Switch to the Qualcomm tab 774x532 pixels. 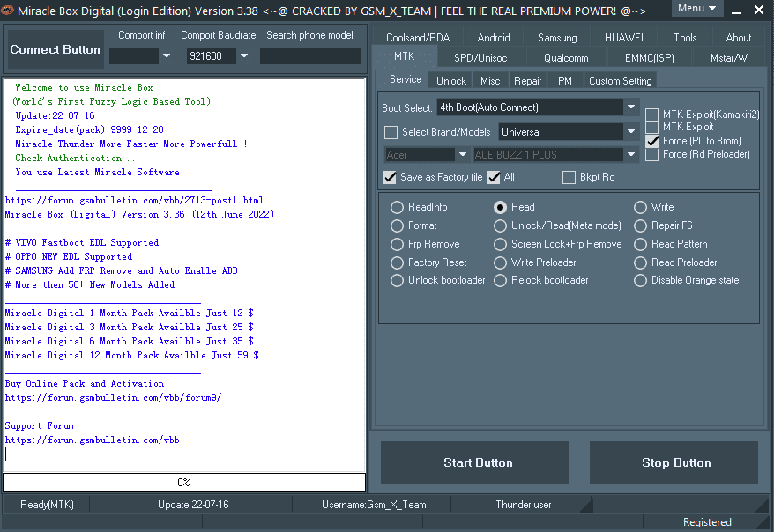tap(565, 58)
